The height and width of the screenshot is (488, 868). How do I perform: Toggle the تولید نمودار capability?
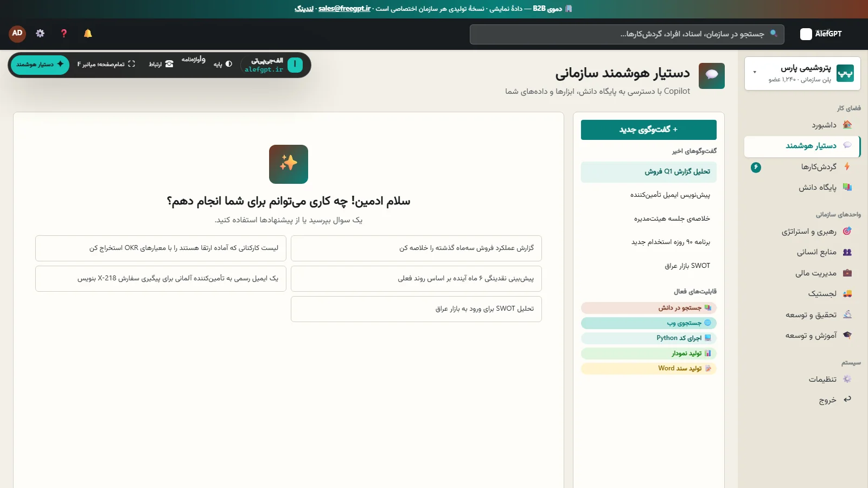648,354
